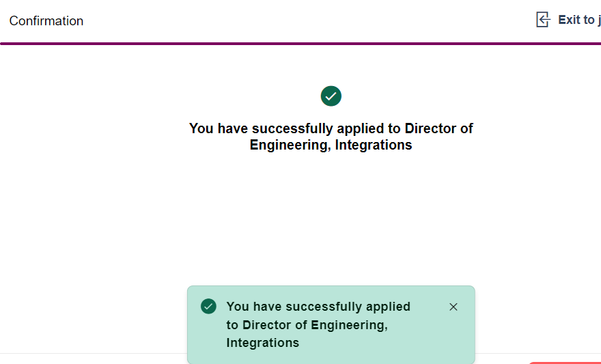Click the word 'Integrations' in the toast
The height and width of the screenshot is (364, 601).
262,343
